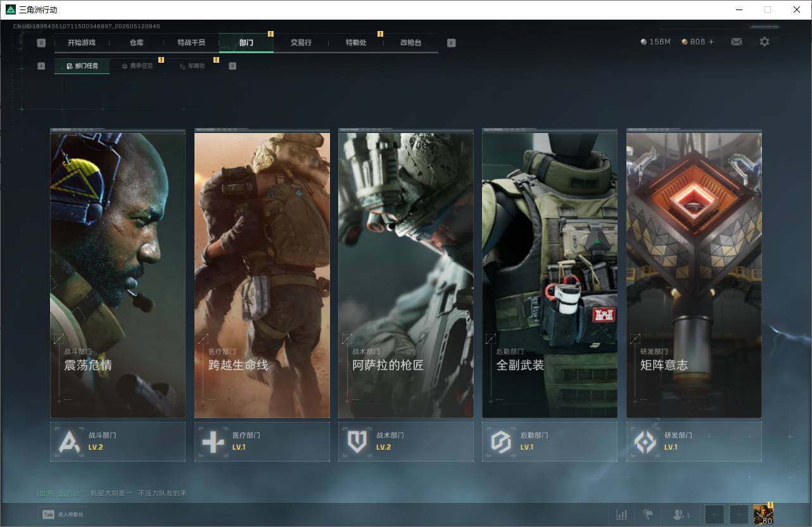Open the 震荡危情 combat mission card
Image resolution: width=812 pixels, height=527 pixels.
coord(118,274)
